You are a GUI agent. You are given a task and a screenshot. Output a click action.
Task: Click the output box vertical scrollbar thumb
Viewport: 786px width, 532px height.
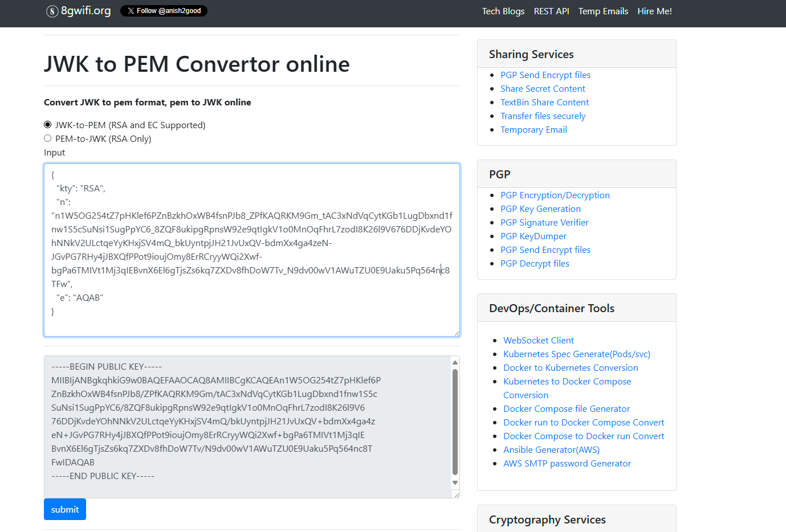click(x=455, y=422)
